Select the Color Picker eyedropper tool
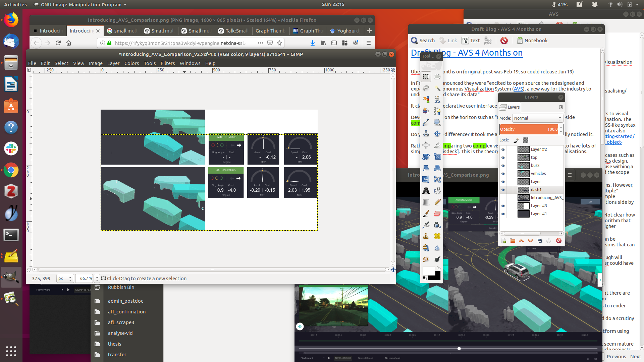Image resolution: width=644 pixels, height=362 pixels. (426, 122)
